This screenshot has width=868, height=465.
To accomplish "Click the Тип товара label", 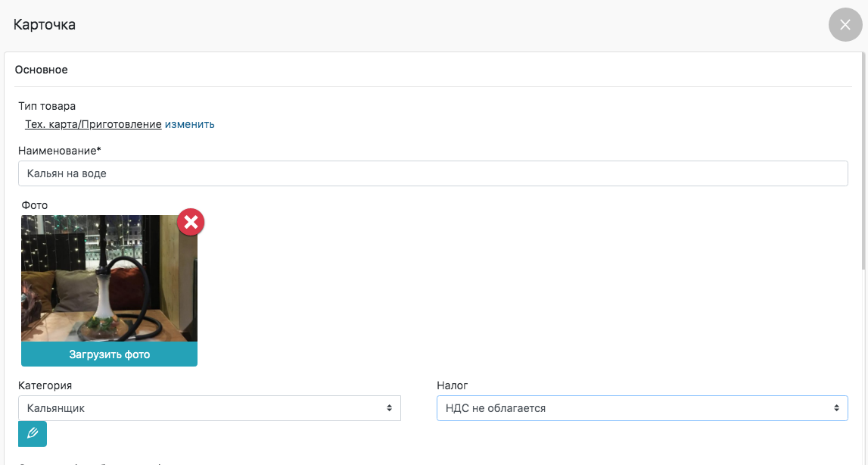I will coord(47,106).
